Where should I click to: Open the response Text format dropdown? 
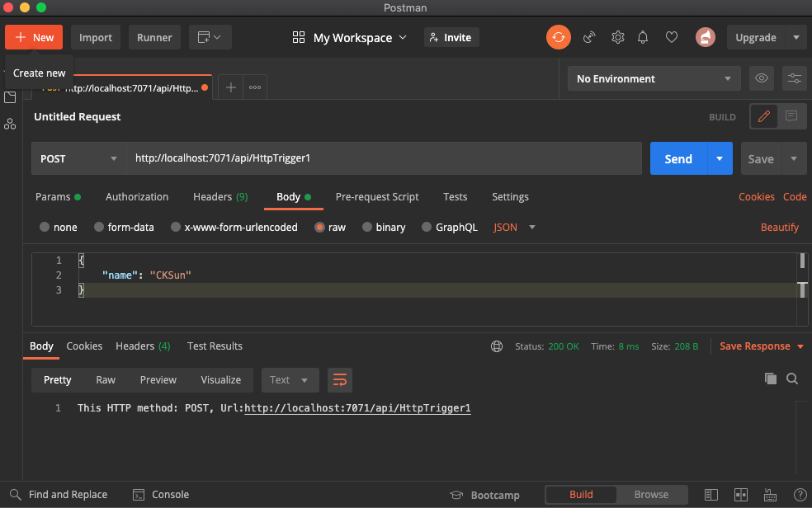point(290,380)
